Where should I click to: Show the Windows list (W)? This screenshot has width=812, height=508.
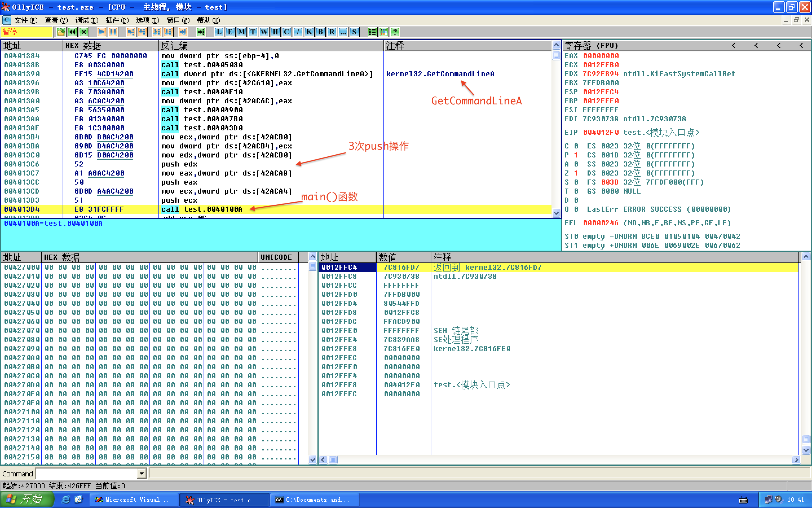[264, 32]
